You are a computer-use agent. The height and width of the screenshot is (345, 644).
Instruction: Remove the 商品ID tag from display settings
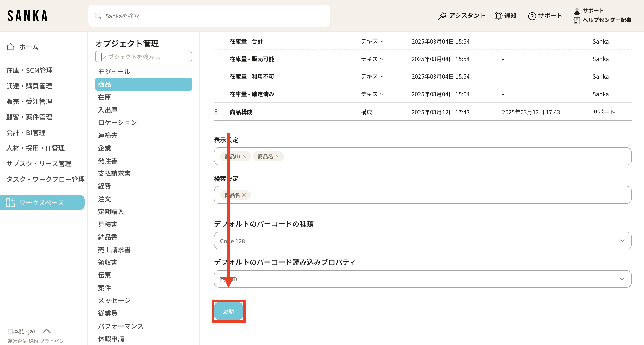(244, 156)
